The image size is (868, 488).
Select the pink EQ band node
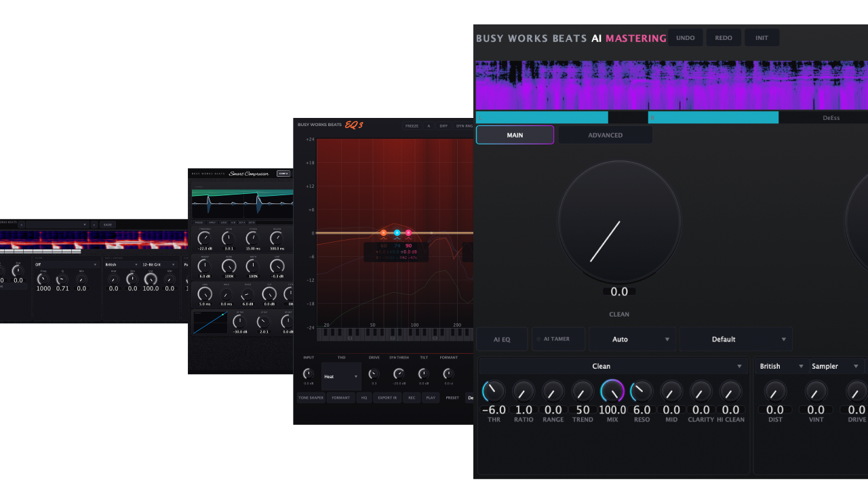coord(408,233)
